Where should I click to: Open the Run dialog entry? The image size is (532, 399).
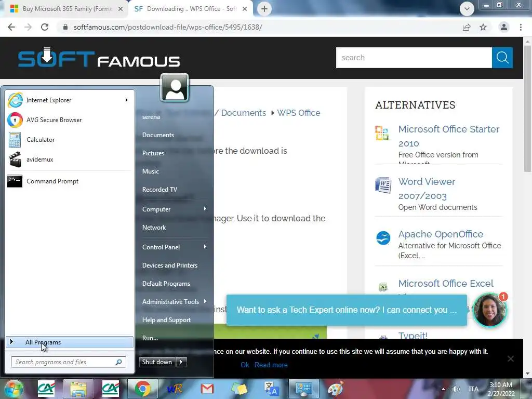click(x=150, y=338)
